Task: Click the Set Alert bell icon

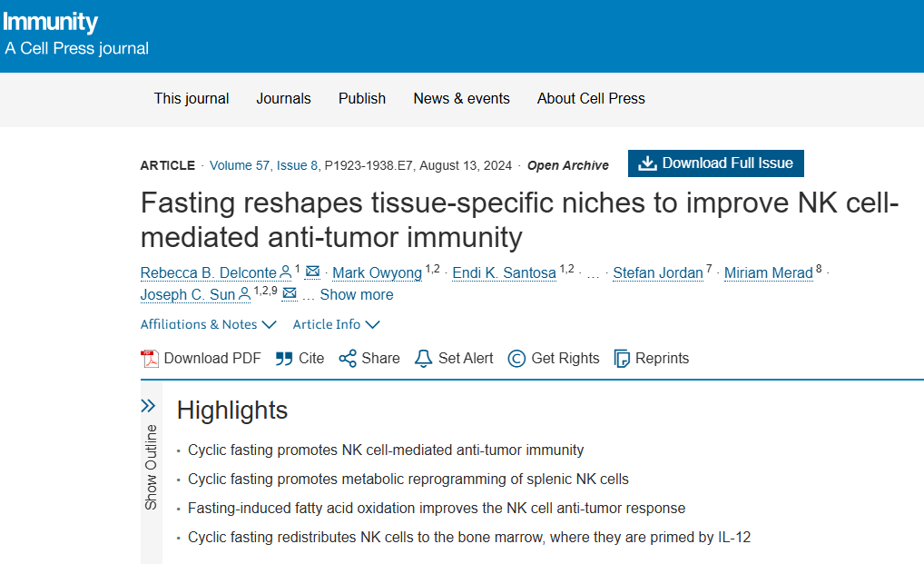Action: click(423, 359)
